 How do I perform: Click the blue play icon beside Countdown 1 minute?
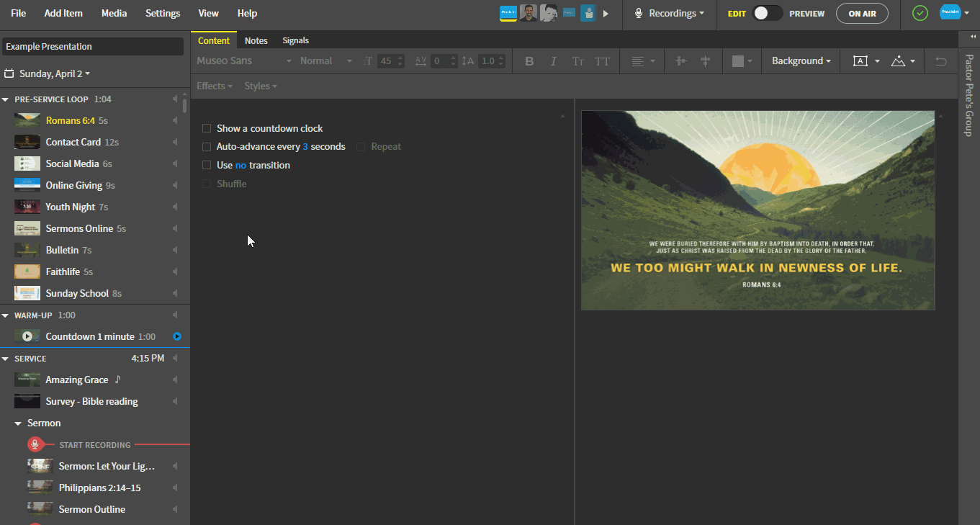click(x=177, y=336)
